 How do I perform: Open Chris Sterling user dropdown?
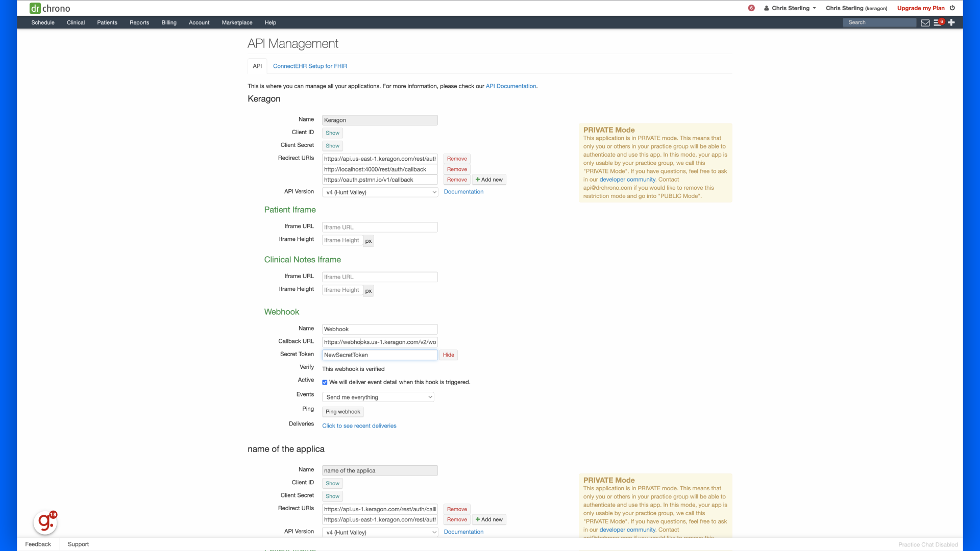click(x=790, y=8)
